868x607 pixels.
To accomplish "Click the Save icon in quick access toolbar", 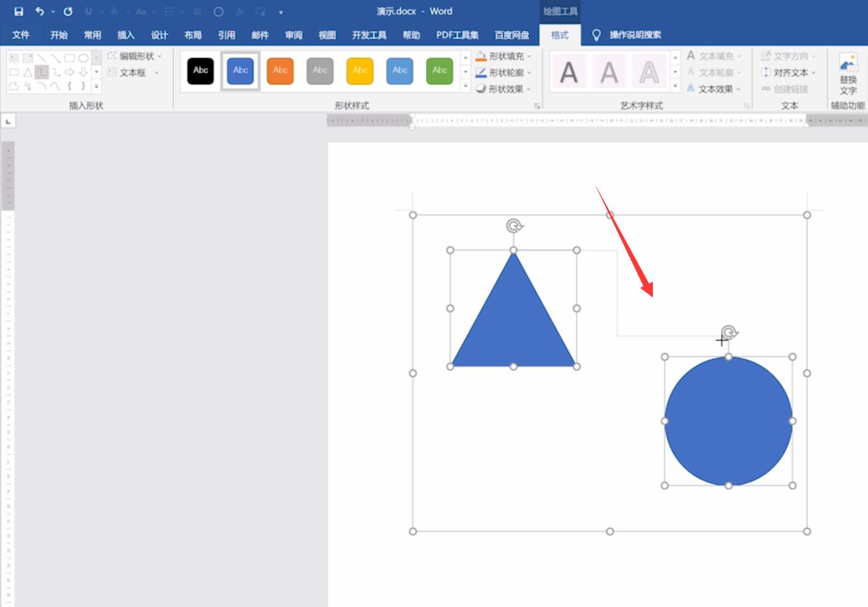I will pyautogui.click(x=18, y=11).
